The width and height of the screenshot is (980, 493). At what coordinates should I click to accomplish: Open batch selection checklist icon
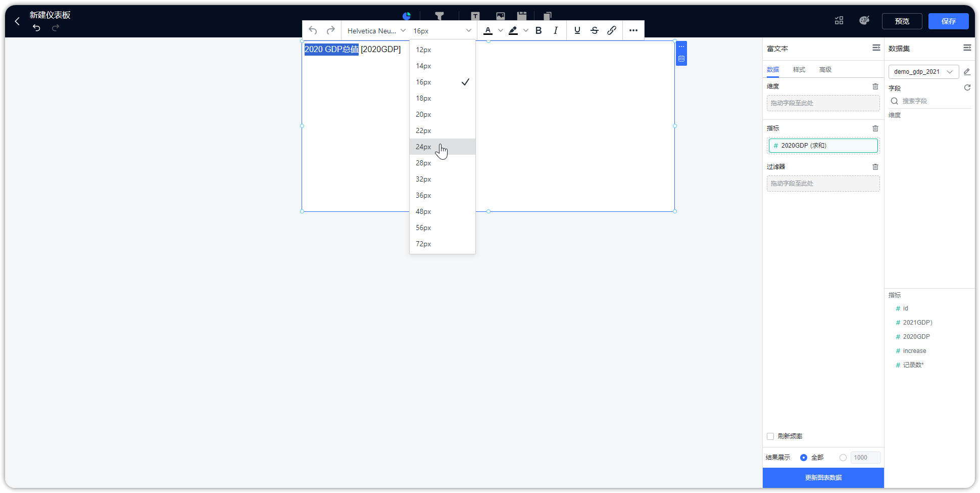tap(839, 21)
